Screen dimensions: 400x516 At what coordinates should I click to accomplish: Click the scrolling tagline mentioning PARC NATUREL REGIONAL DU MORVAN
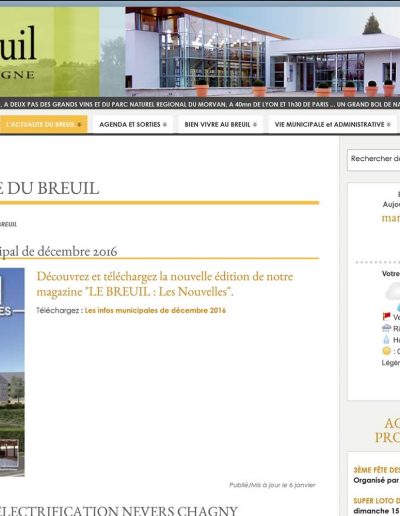point(200,104)
